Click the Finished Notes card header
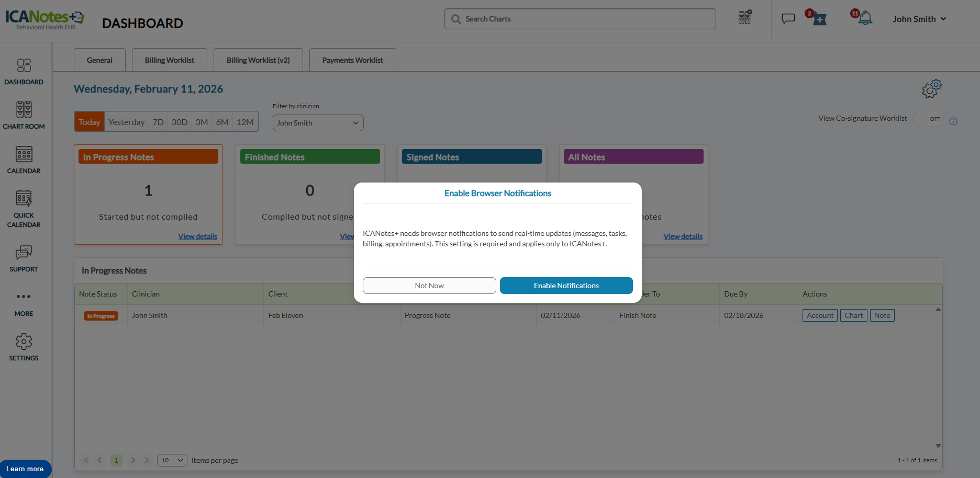980x478 pixels. 310,157
